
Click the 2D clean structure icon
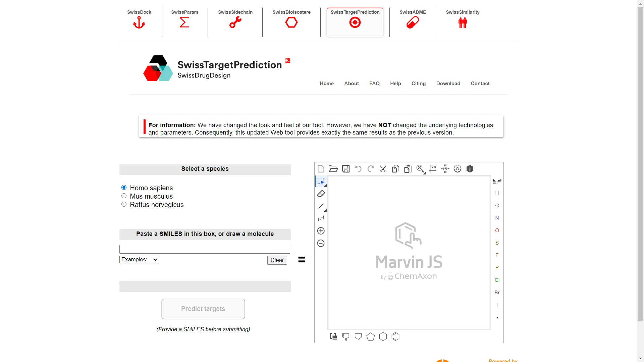pos(433,169)
